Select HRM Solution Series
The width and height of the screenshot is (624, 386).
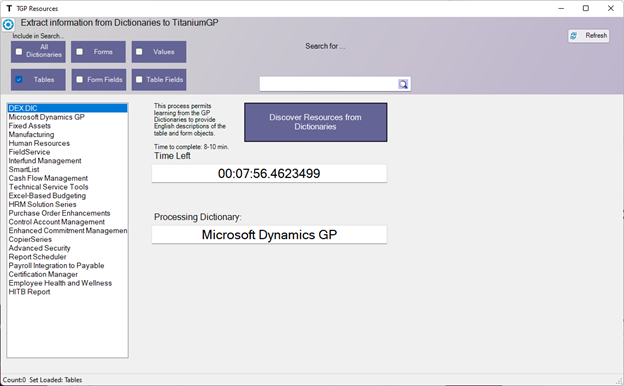(x=67, y=205)
